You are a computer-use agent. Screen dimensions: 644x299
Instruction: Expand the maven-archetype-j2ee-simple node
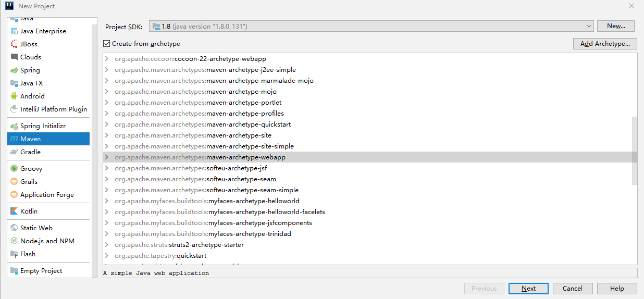(x=107, y=70)
